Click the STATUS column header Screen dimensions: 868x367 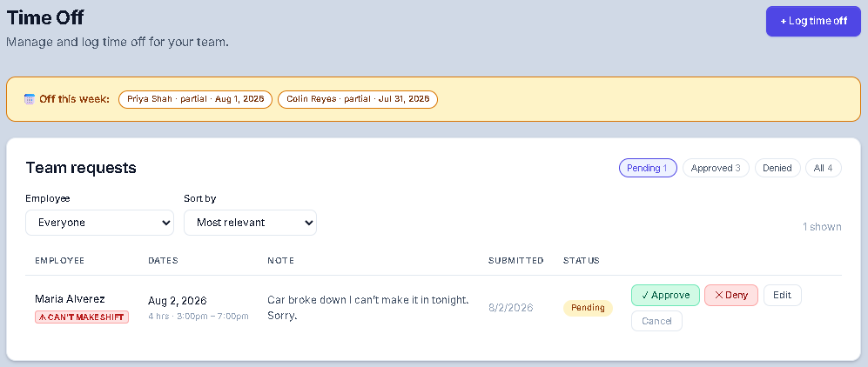[x=582, y=260]
